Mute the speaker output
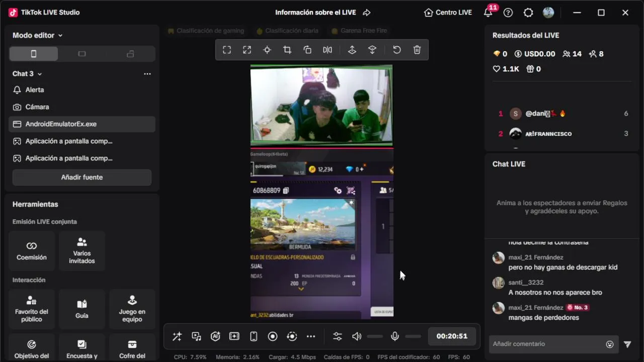Screen dimensions: 644x362 pyautogui.click(x=357, y=336)
